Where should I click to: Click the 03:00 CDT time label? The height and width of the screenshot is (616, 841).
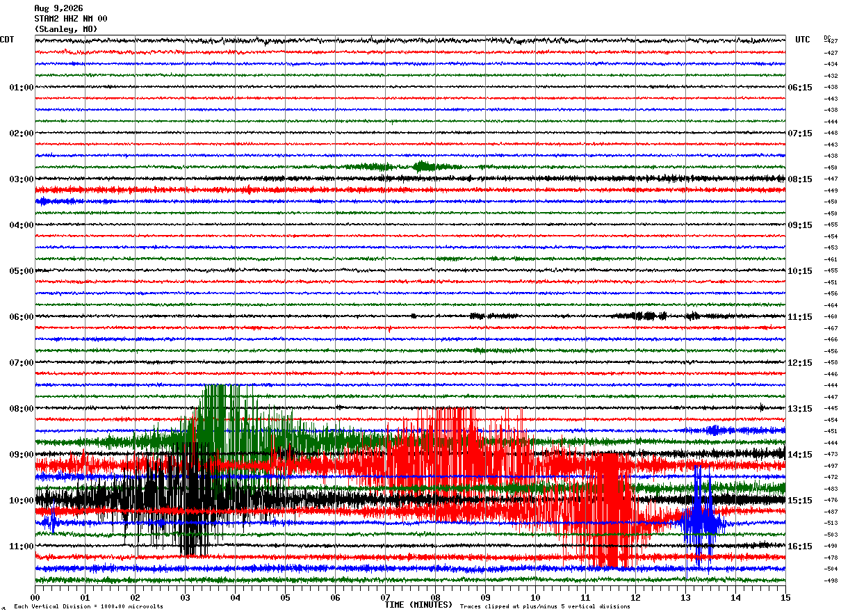(x=22, y=179)
